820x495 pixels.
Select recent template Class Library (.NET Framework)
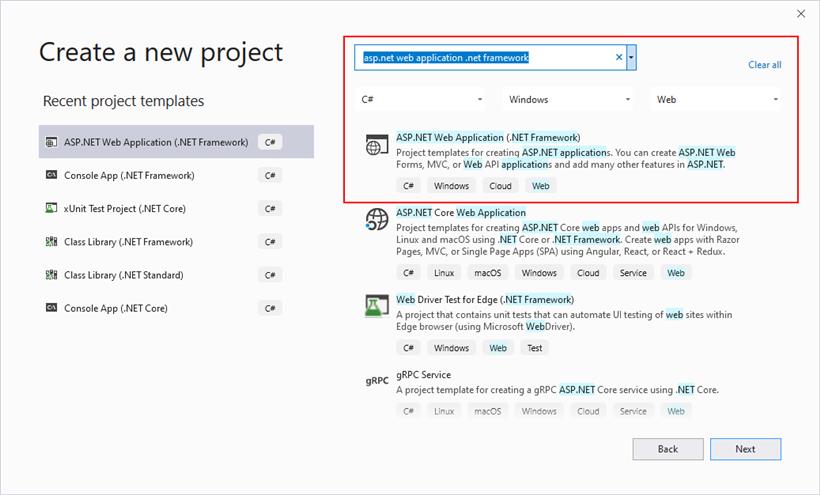pos(176,241)
